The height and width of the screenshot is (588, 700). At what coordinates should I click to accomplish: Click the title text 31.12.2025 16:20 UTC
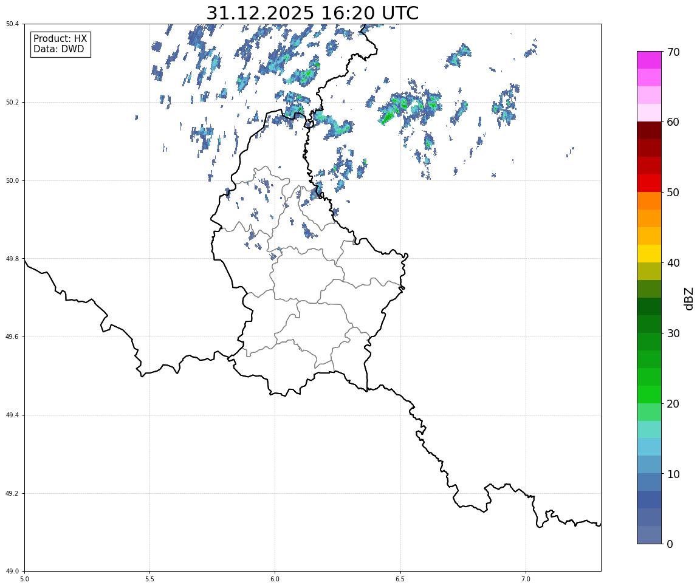[x=312, y=13]
